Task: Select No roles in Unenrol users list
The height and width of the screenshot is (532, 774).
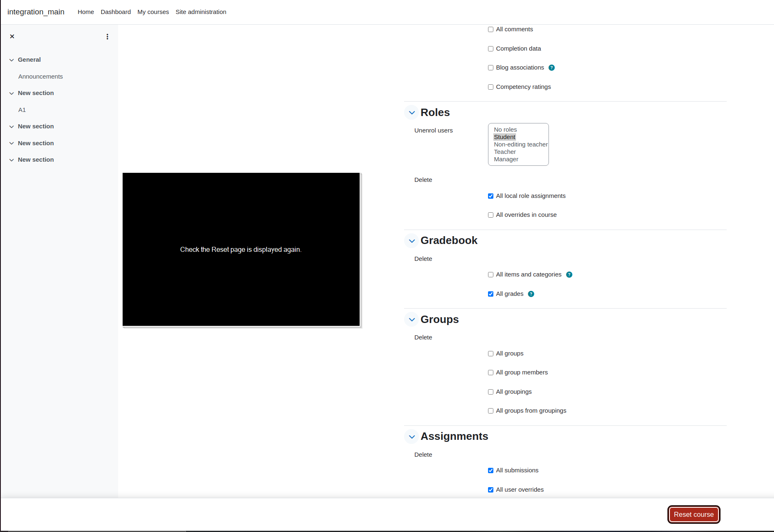Action: 505,130
